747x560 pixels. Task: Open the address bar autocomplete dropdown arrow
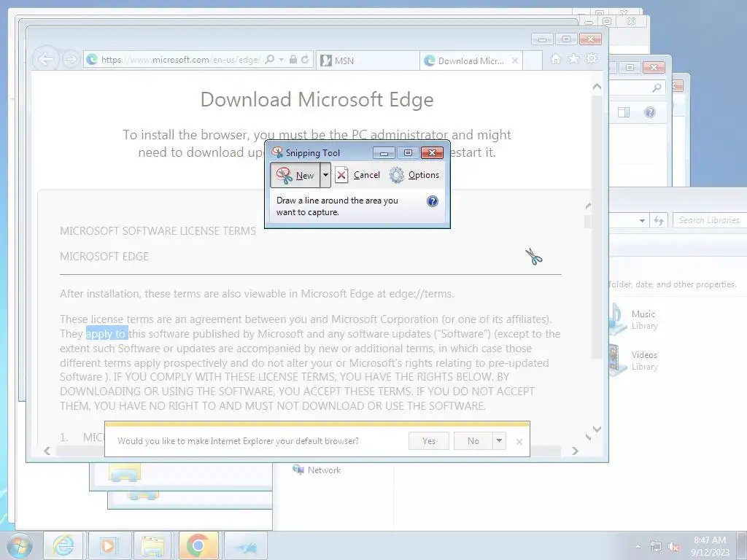pyautogui.click(x=281, y=60)
